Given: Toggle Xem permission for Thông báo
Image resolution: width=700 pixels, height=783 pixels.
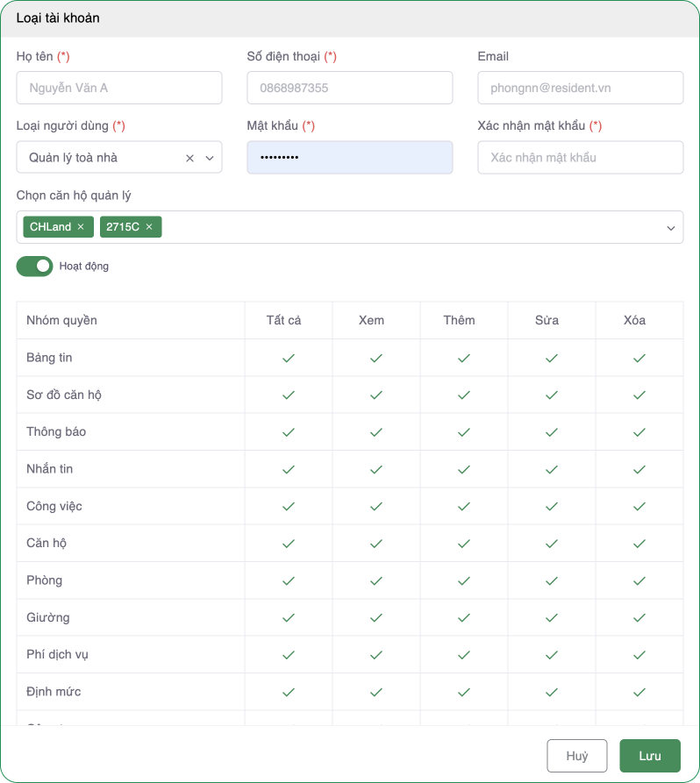Looking at the screenshot, I should coord(376,432).
